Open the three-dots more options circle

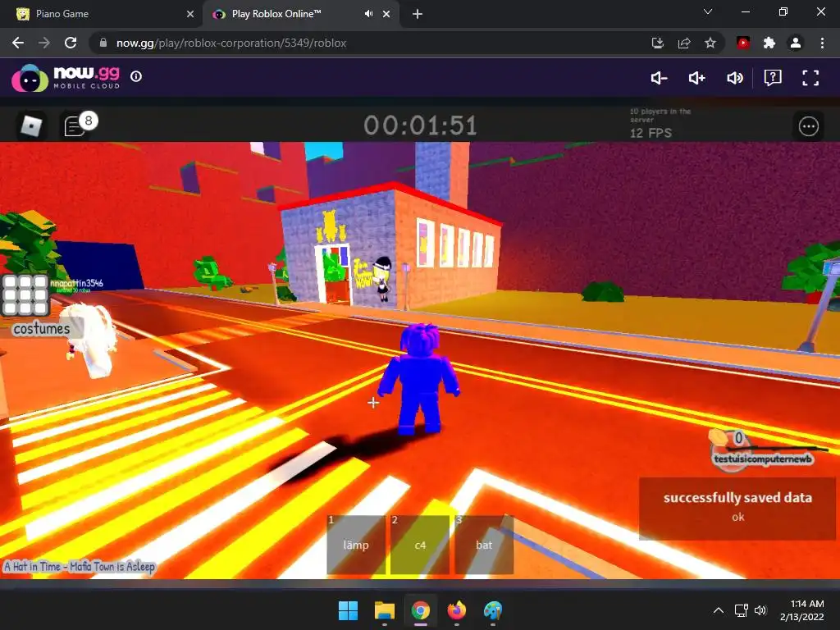808,126
